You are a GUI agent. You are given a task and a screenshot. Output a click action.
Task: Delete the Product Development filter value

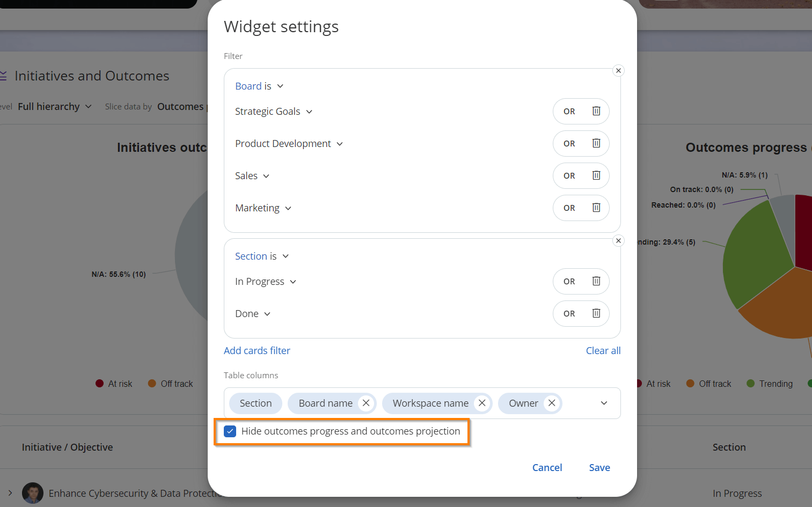point(596,143)
